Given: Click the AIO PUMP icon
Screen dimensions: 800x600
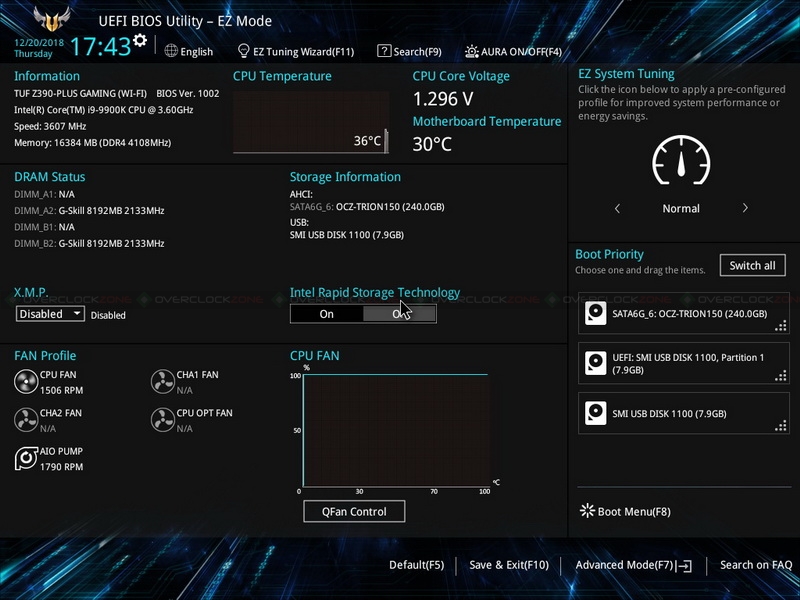Looking at the screenshot, I should (x=26, y=458).
